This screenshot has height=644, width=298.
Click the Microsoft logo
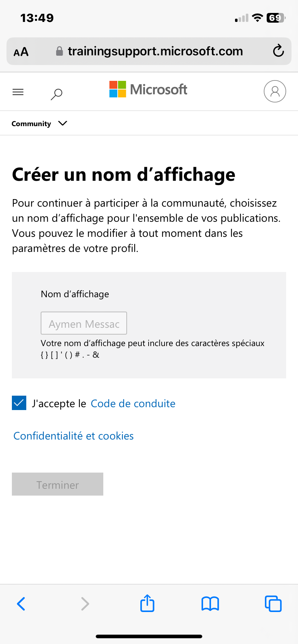148,89
